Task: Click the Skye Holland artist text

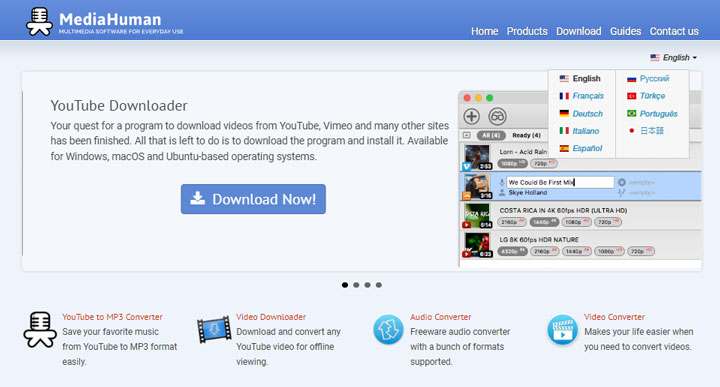Action: [528, 193]
